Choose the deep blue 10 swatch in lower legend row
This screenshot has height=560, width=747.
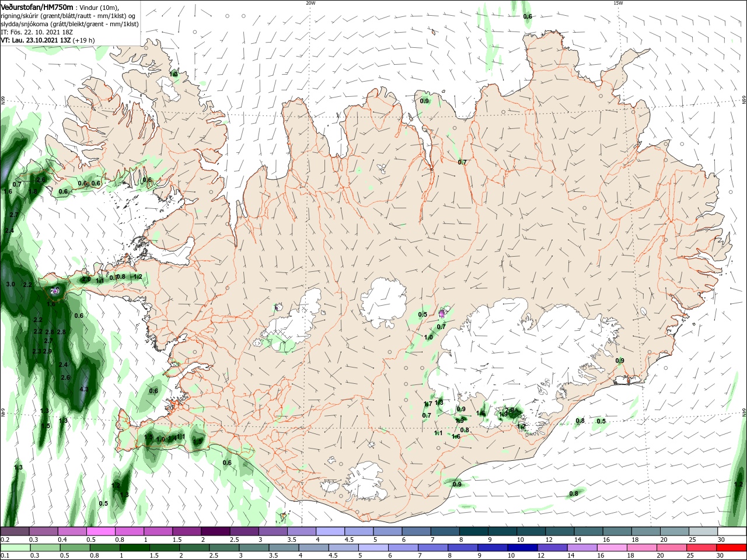(x=522, y=548)
